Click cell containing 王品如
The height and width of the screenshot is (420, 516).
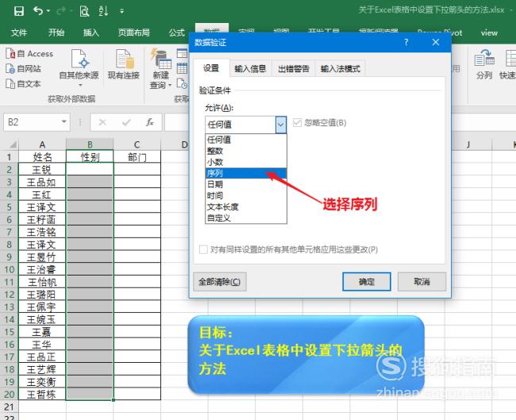coord(42,182)
